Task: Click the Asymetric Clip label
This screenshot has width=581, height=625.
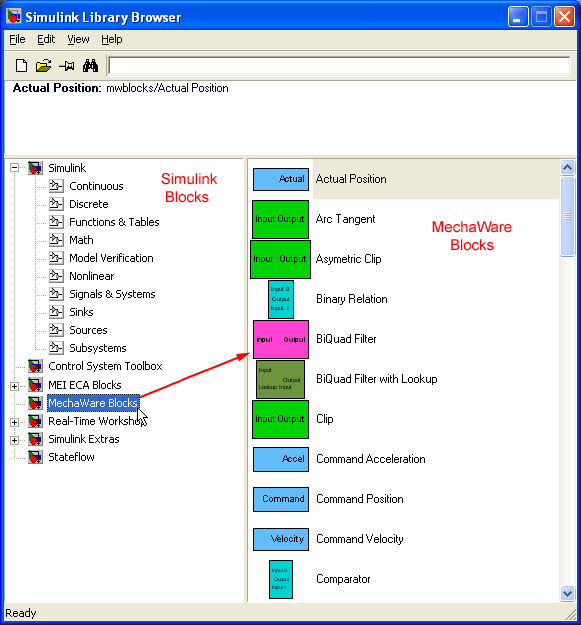Action: [x=348, y=259]
